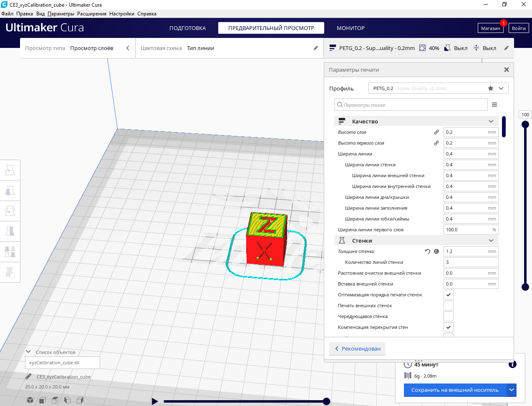Select the 3D view cube icon

click(30, 400)
